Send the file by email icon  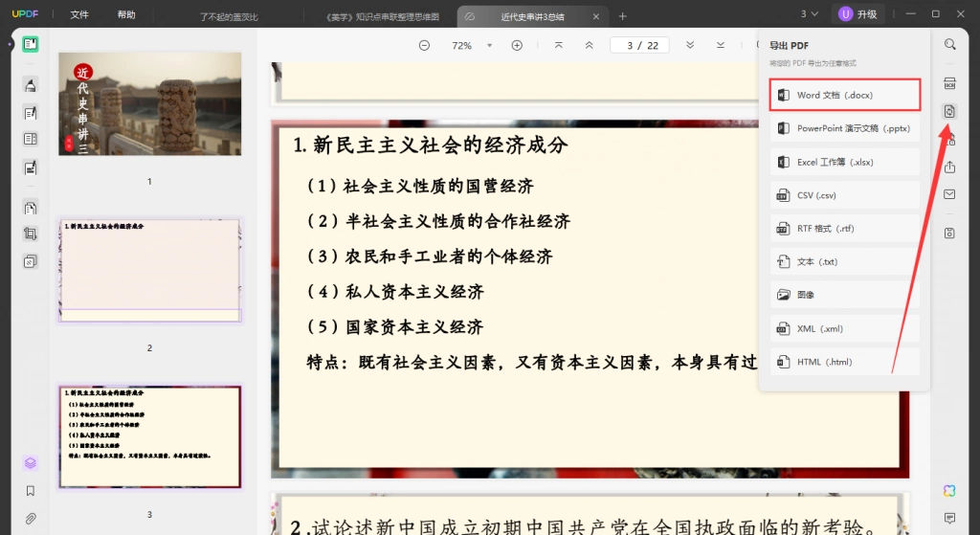click(x=949, y=194)
